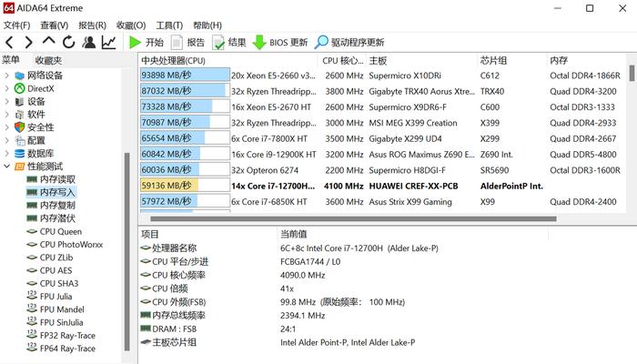Click the refresh toolbar icon
Screen dimensions: 637x364
coord(69,42)
